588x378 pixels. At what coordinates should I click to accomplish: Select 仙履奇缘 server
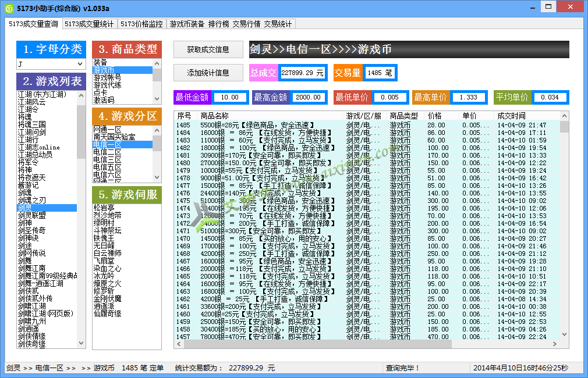[127, 313]
